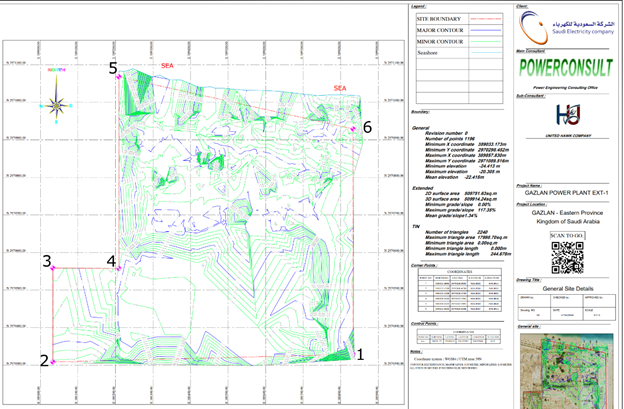The height and width of the screenshot is (409, 624).
Task: Select corner point marker 4
Action: click(x=118, y=269)
